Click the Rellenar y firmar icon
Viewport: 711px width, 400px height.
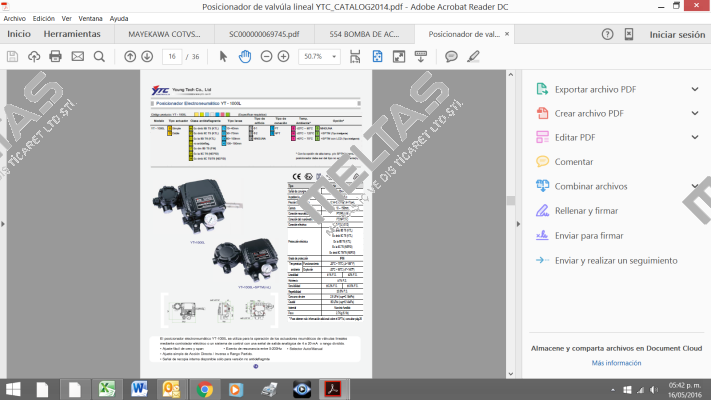pyautogui.click(x=542, y=210)
